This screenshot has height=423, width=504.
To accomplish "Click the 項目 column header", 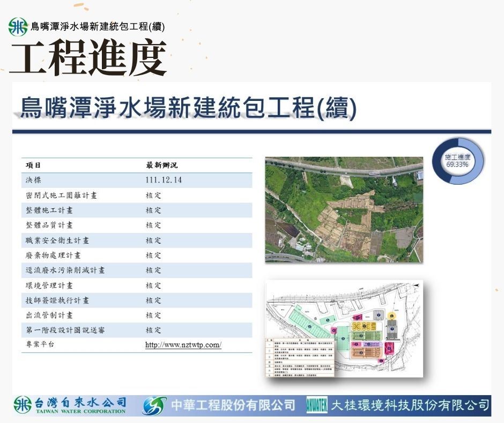I will [33, 165].
